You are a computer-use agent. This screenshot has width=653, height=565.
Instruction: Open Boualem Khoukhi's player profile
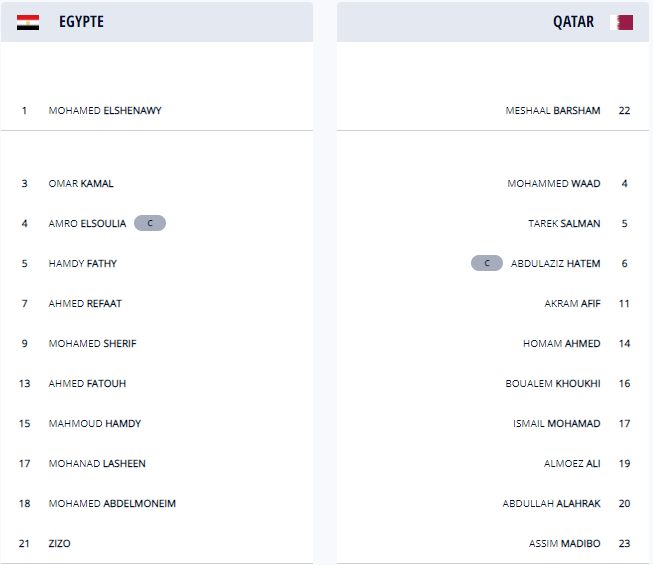click(x=553, y=383)
